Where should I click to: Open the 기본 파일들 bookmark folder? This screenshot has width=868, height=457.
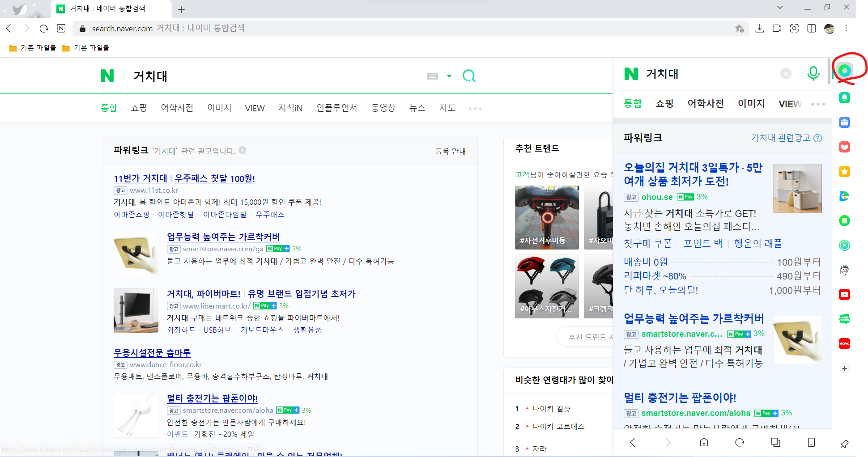(x=85, y=48)
